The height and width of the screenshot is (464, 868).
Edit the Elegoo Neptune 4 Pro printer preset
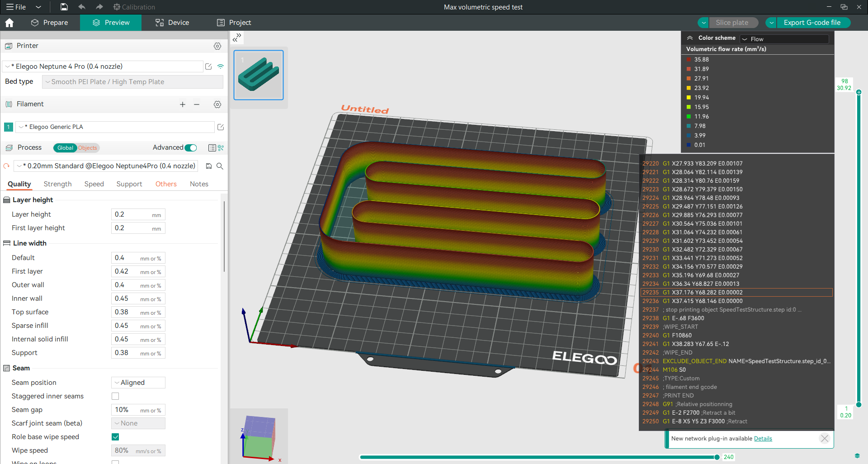coord(208,66)
